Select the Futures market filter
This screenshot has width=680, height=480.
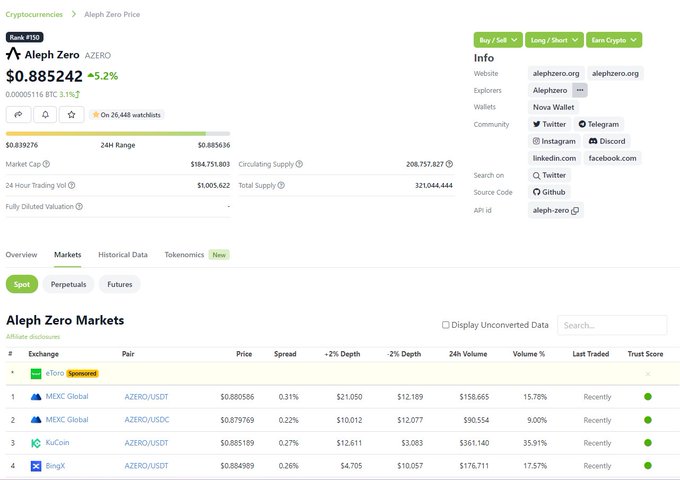120,284
